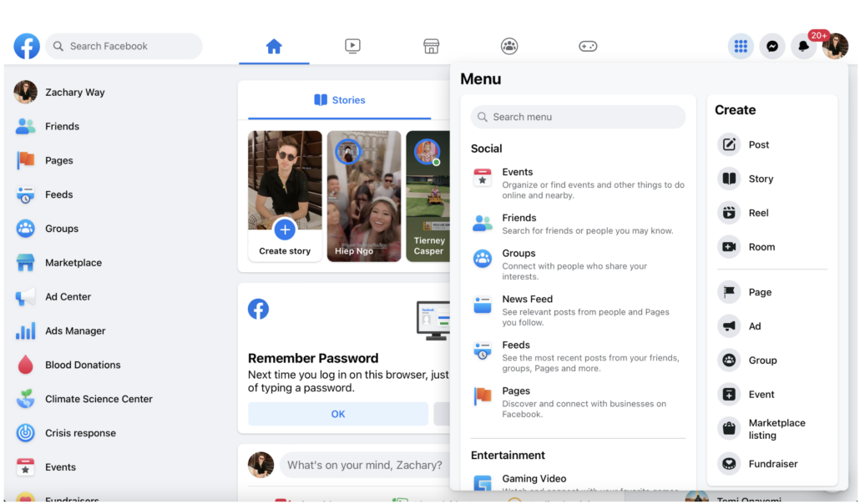Click the Home tab icon

(x=274, y=47)
